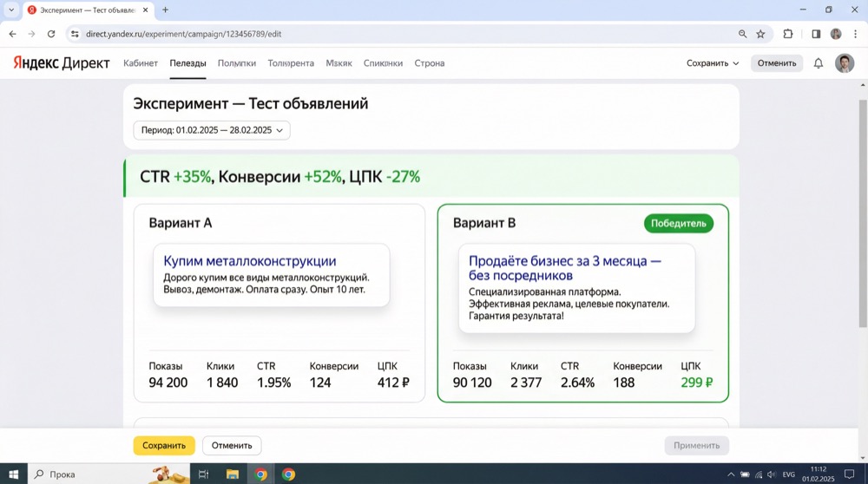Open the Мзкяк menu item
The width and height of the screenshot is (868, 484).
coord(339,63)
